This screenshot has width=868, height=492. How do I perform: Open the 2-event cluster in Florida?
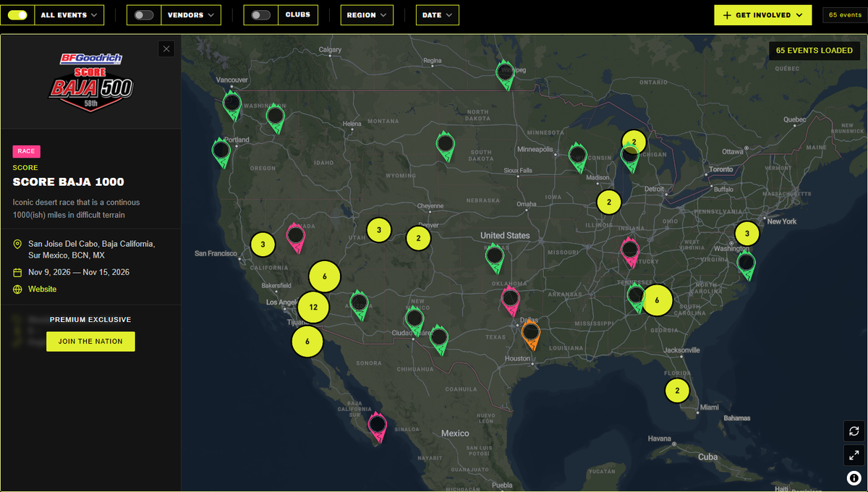(x=677, y=391)
